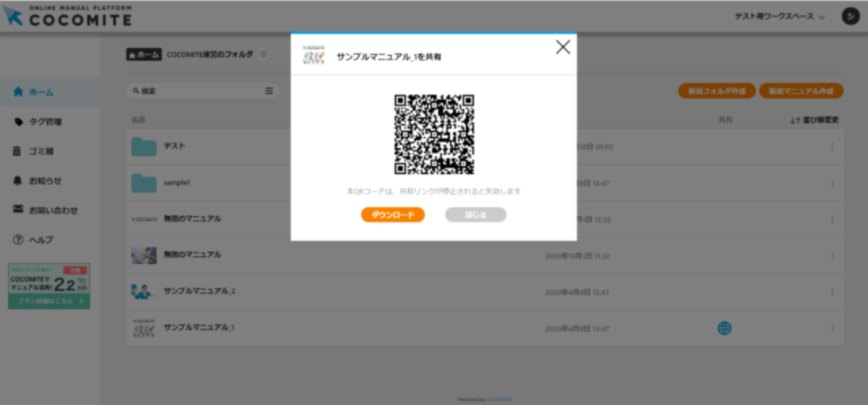This screenshot has height=405, width=868.
Task: Click the COCOMITE logo in header
Action: [x=67, y=16]
